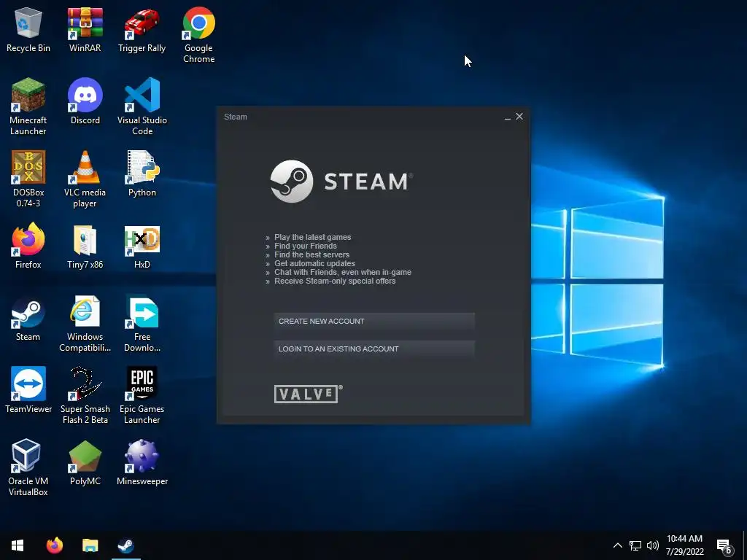Image resolution: width=747 pixels, height=560 pixels.
Task: Select the WinRAR desktop shortcut
Action: click(85, 29)
